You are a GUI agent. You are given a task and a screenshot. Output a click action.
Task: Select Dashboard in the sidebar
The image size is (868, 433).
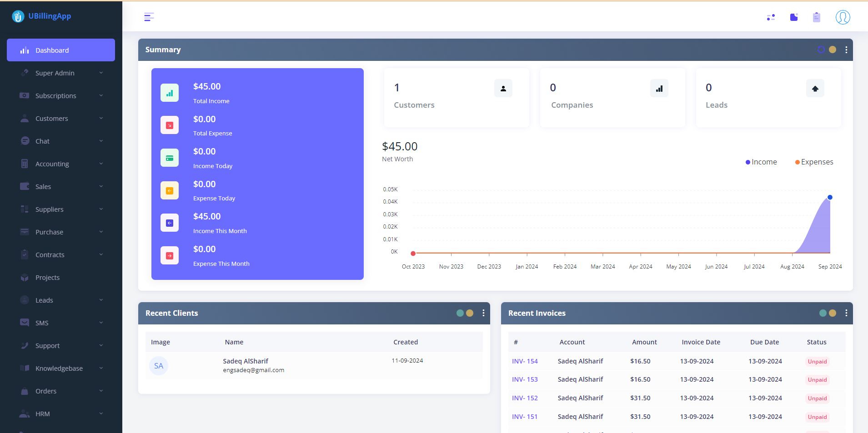(61, 50)
